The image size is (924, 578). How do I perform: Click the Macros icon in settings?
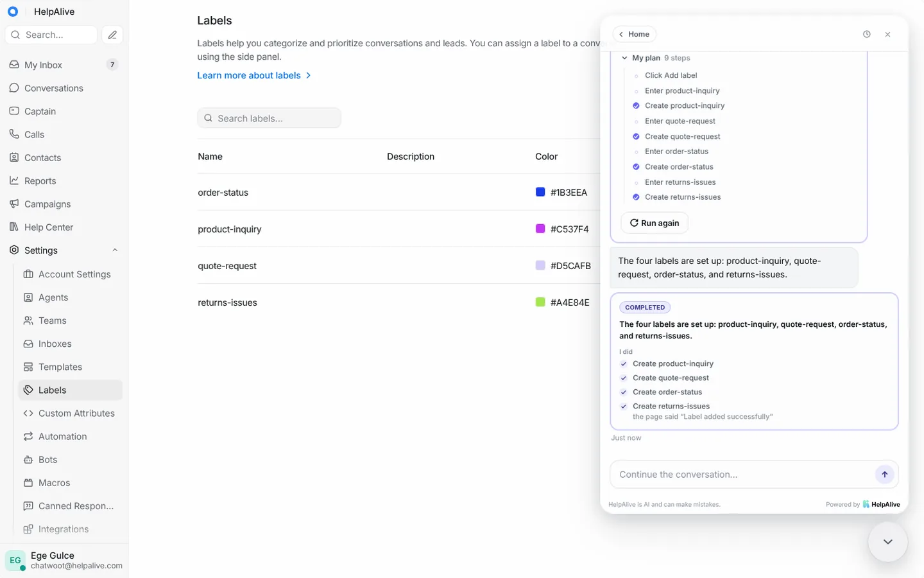coord(28,483)
